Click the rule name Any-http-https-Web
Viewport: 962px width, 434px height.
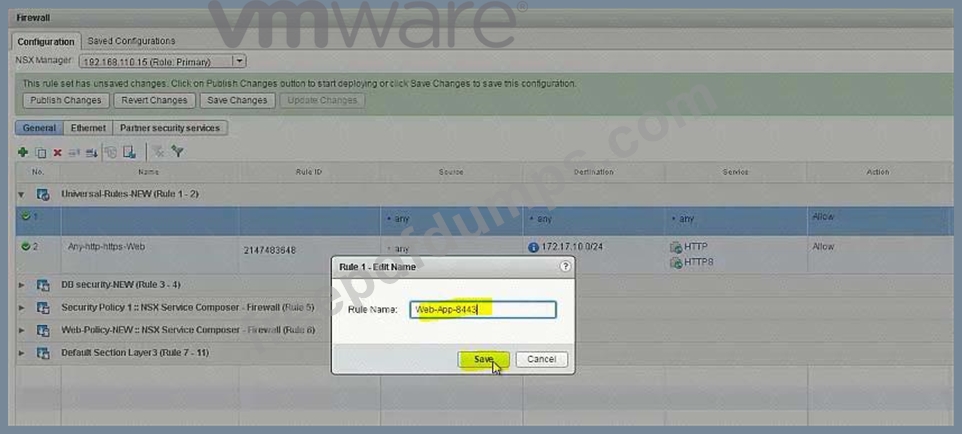107,247
